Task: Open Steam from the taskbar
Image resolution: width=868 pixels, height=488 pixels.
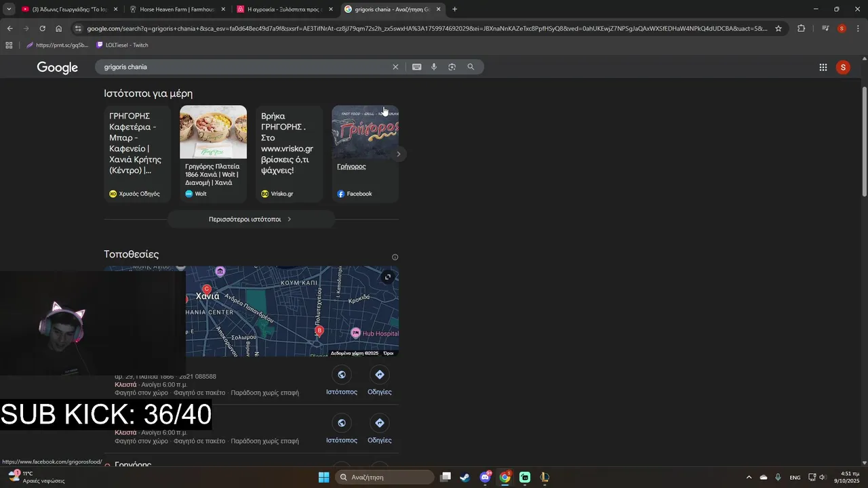Action: click(465, 477)
